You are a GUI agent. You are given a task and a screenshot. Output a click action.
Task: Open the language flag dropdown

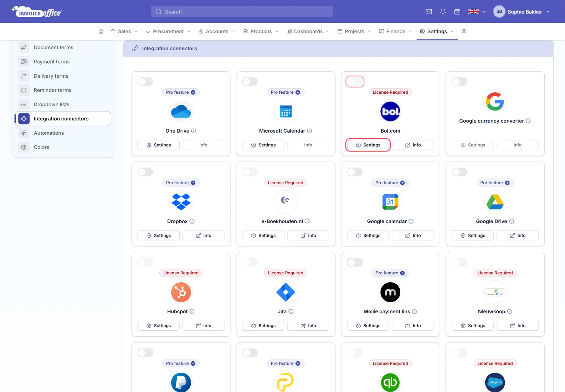coord(477,11)
